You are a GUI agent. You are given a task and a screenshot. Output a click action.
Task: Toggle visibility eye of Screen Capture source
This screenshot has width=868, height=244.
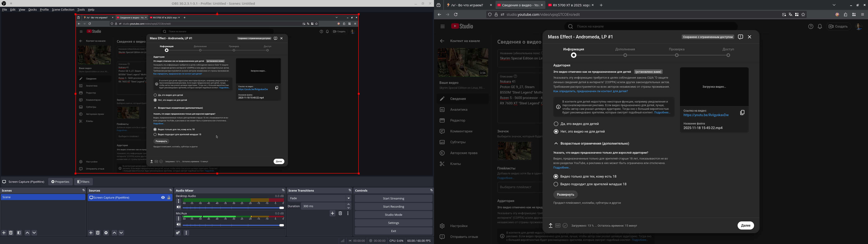coord(163,198)
